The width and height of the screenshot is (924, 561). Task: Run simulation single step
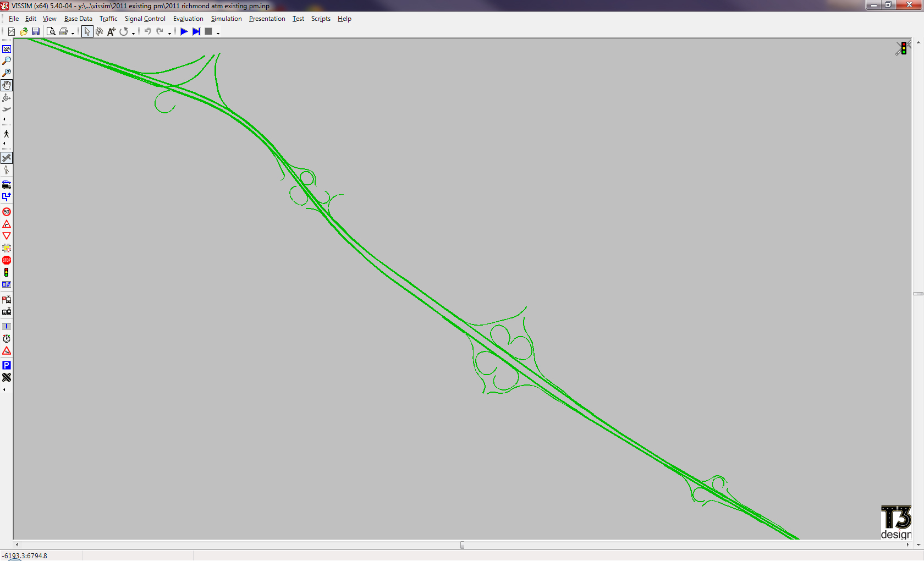(196, 32)
